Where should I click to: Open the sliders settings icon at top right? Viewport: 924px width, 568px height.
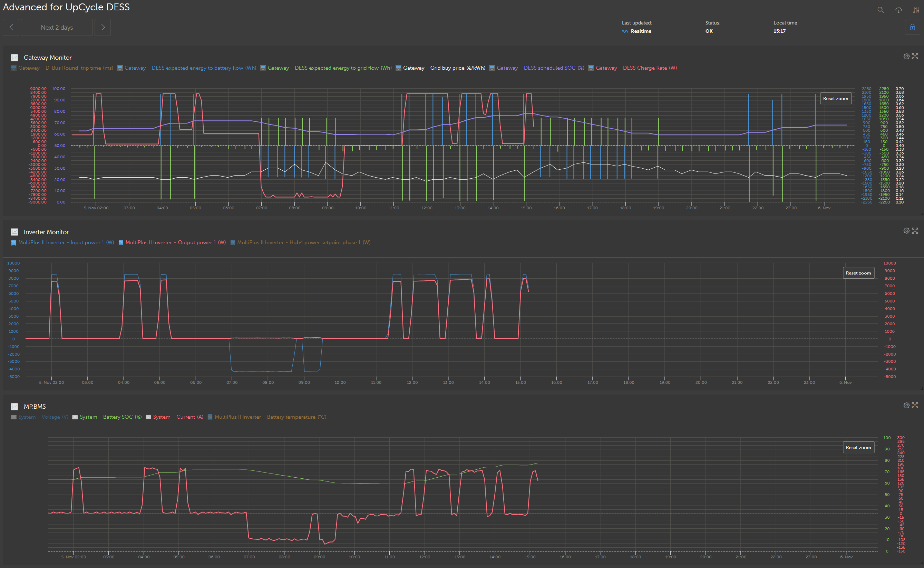(x=916, y=10)
